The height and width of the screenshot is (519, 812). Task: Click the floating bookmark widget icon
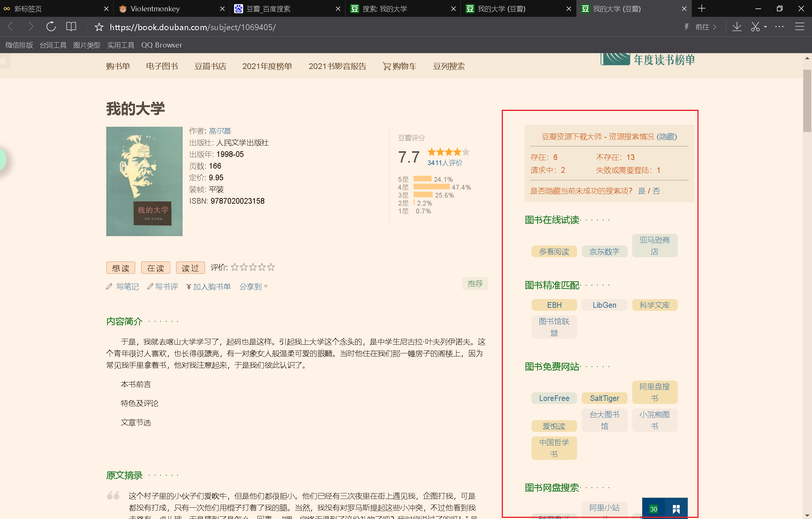(676, 509)
